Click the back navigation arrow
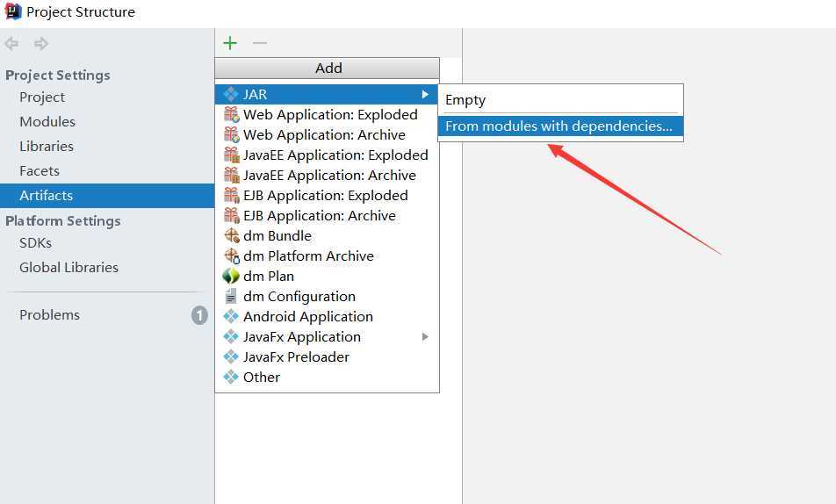This screenshot has height=504, width=836. (x=11, y=43)
